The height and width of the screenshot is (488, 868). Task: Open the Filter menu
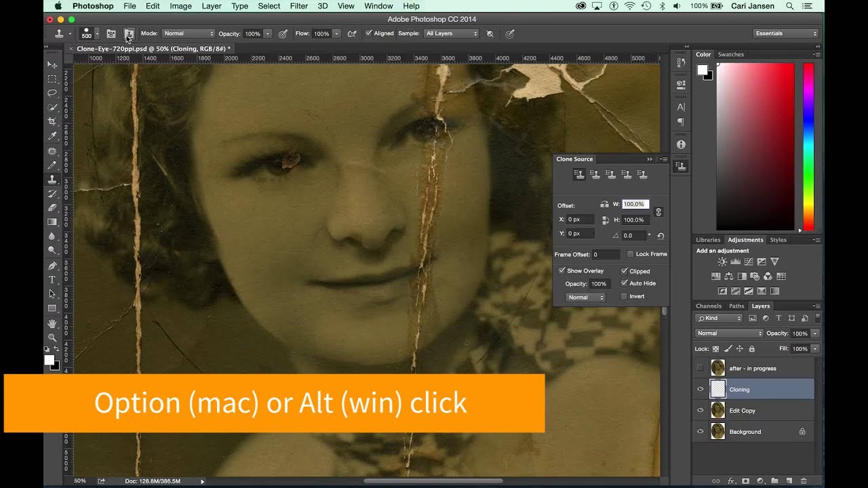click(299, 6)
